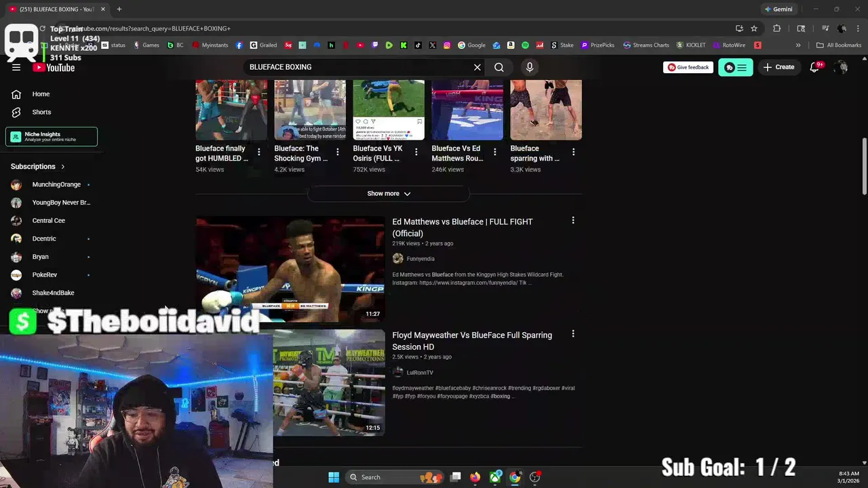This screenshot has width=868, height=488.
Task: Open the YouTube hamburger guide menu
Action: click(16, 67)
